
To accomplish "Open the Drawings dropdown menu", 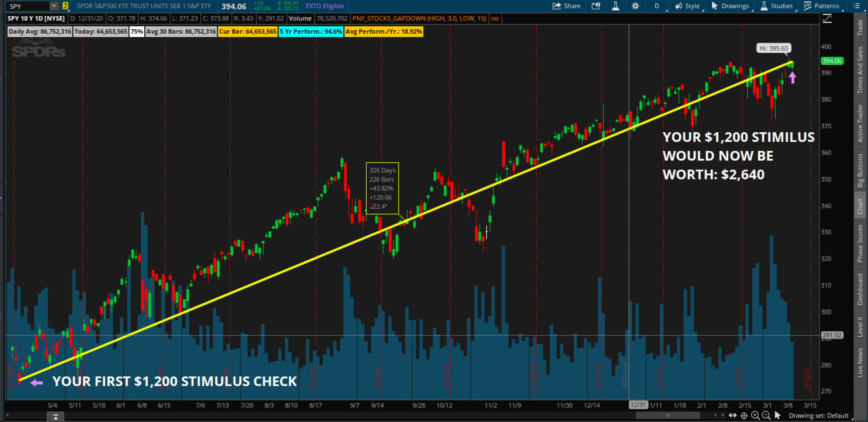I will point(731,6).
